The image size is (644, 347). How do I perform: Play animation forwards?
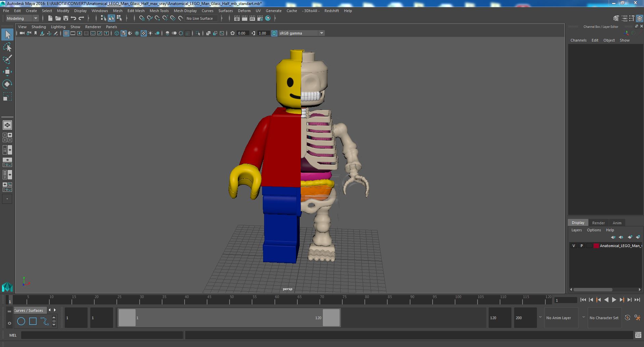coord(614,300)
